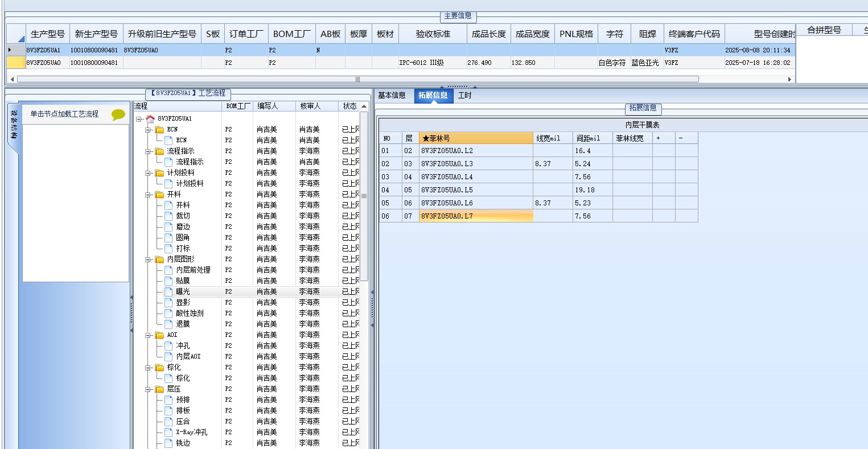Click the 成品长度 column header

489,34
